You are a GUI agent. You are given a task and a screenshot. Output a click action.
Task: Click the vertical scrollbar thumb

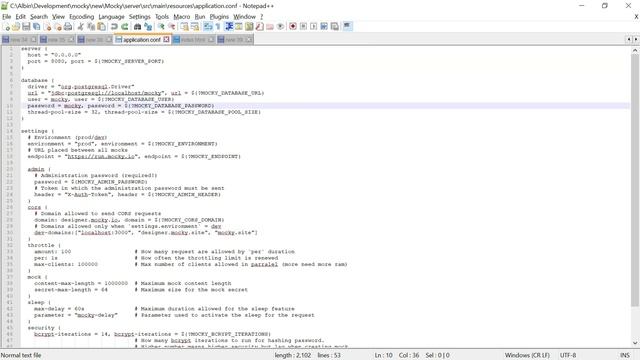tap(635, 180)
